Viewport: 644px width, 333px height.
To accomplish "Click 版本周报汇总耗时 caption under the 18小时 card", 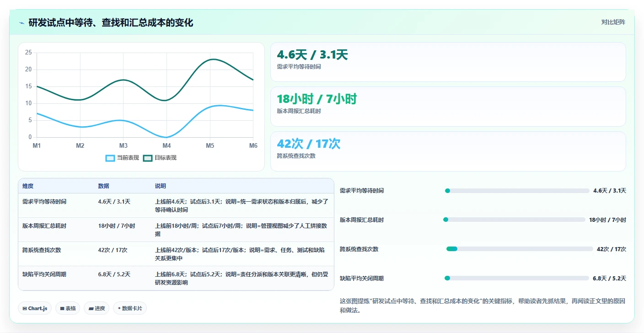I will point(299,111).
